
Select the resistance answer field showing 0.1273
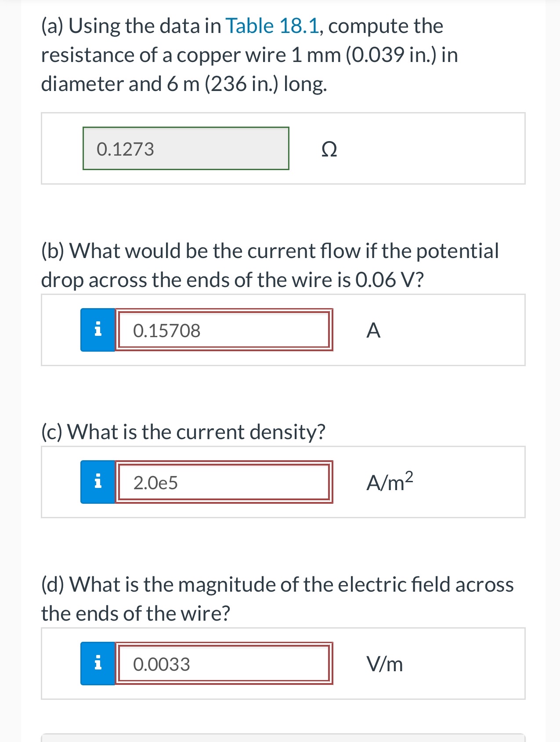[185, 149]
